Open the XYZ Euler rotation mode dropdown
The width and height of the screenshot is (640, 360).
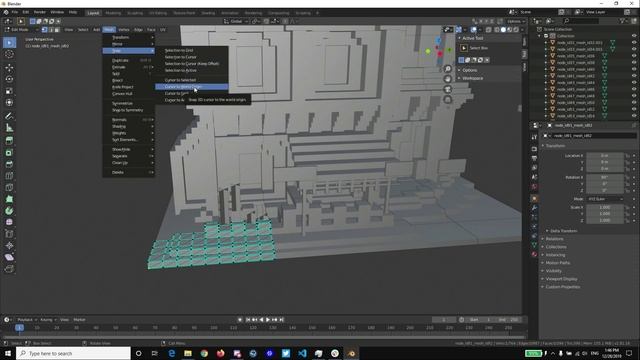606,199
